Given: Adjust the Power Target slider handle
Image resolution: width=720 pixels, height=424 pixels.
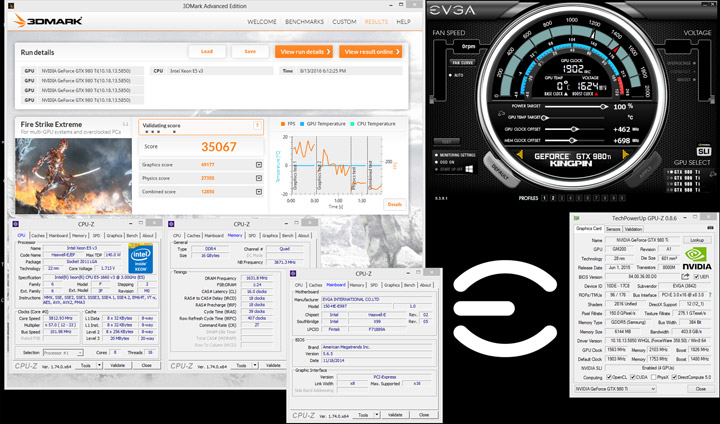Looking at the screenshot, I should tap(603, 107).
